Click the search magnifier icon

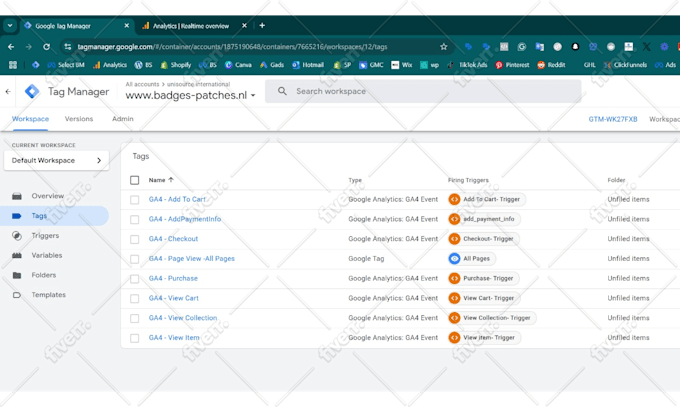282,91
